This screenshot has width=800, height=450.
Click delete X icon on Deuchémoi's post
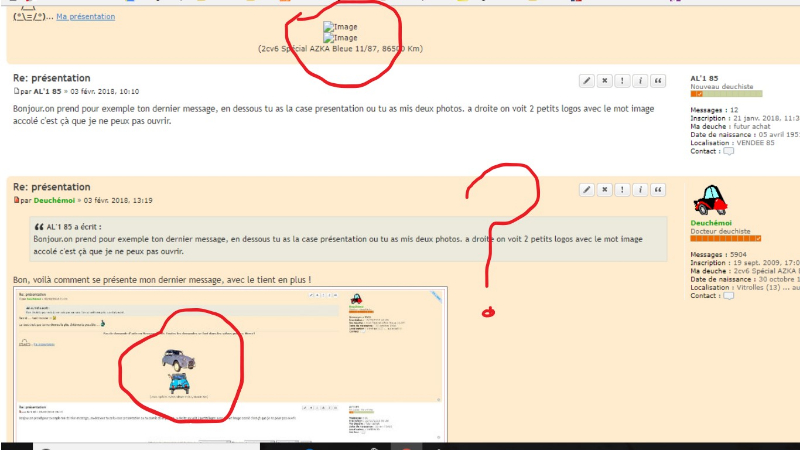tap(605, 189)
